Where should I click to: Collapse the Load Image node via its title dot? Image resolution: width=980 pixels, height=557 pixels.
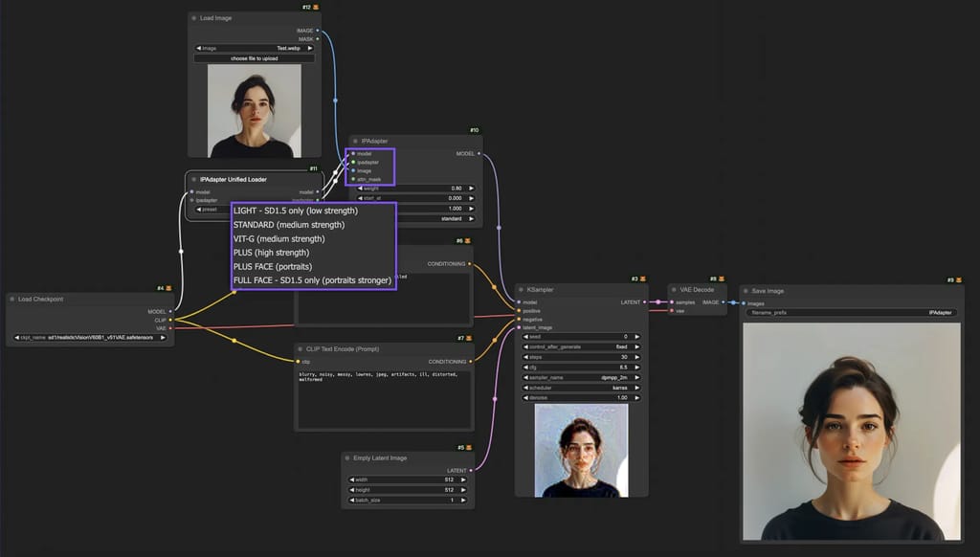click(193, 18)
